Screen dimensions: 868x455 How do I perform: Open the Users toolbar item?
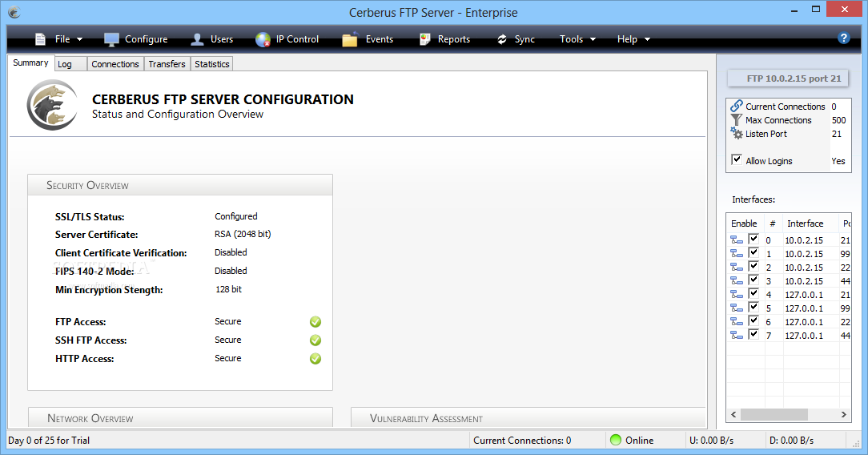(212, 39)
